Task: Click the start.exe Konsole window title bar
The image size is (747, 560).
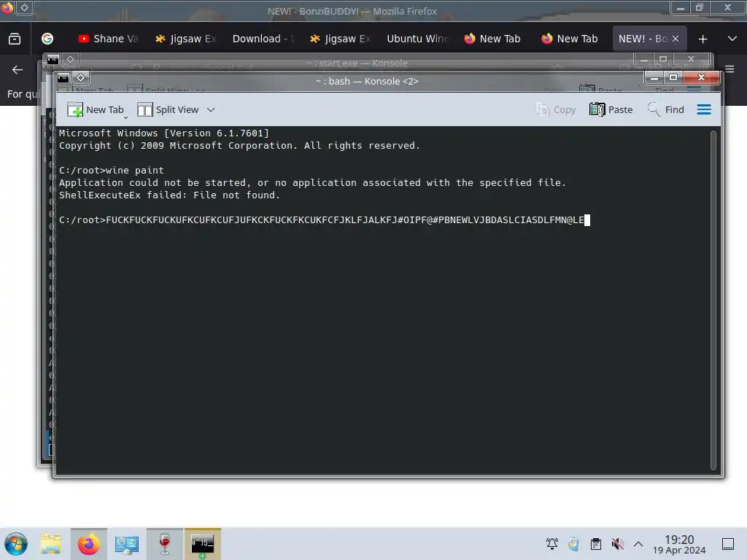Action: (x=356, y=63)
